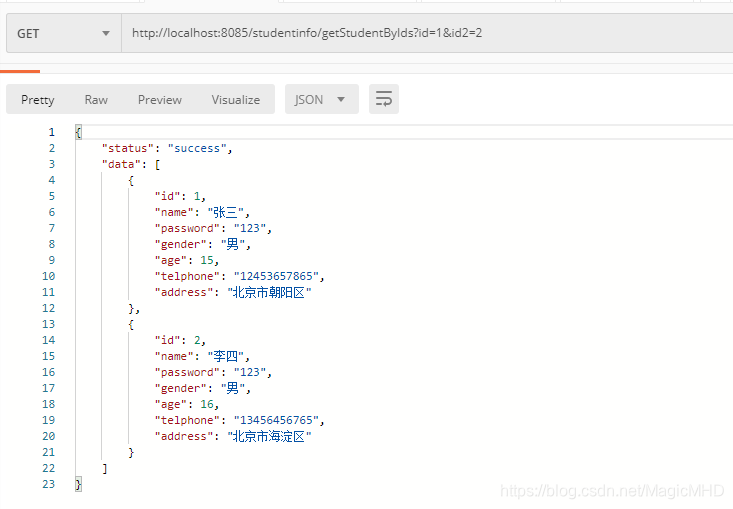Click the name value "张三"
733x509 pixels.
[225, 212]
